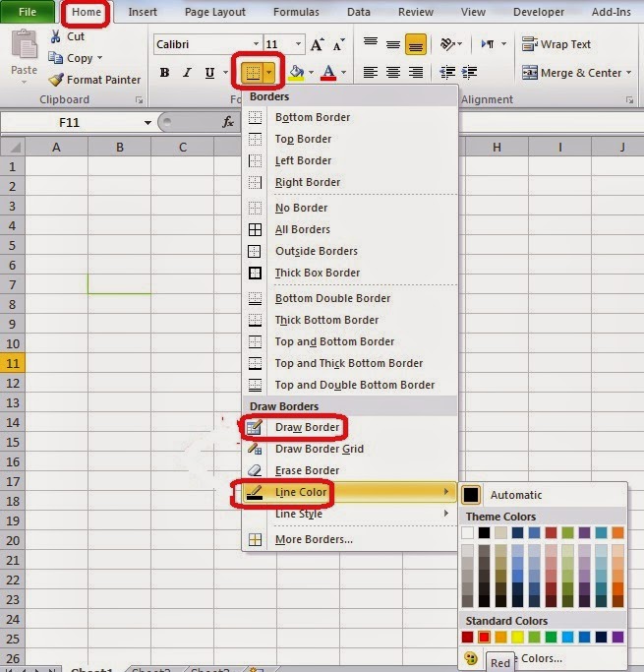Viewport: 644px width, 672px height.
Task: Click the Increase Indent icon
Action: [x=470, y=73]
